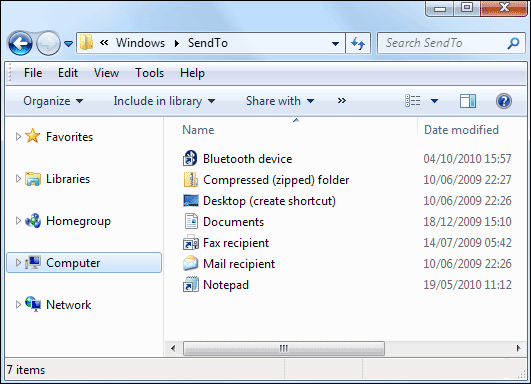Open the Share with dropdown
The image size is (531, 384).
pyautogui.click(x=280, y=101)
